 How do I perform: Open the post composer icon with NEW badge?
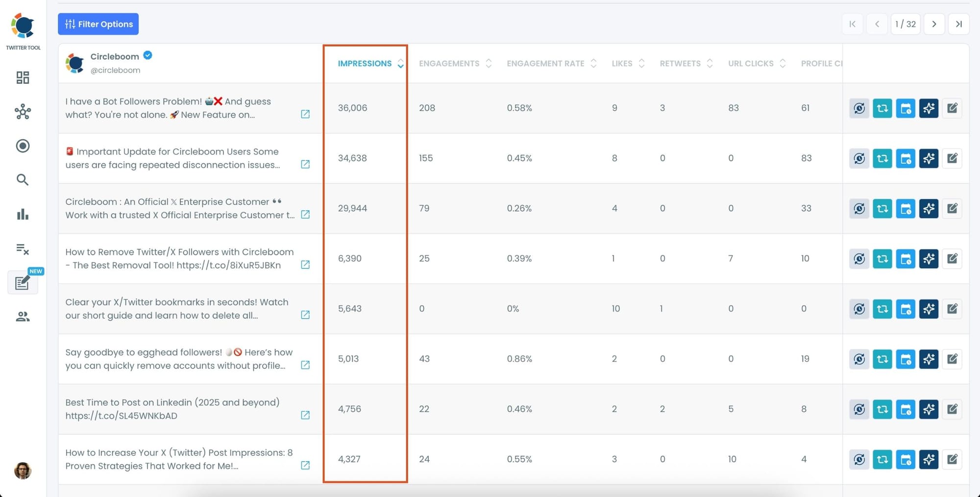click(x=23, y=283)
